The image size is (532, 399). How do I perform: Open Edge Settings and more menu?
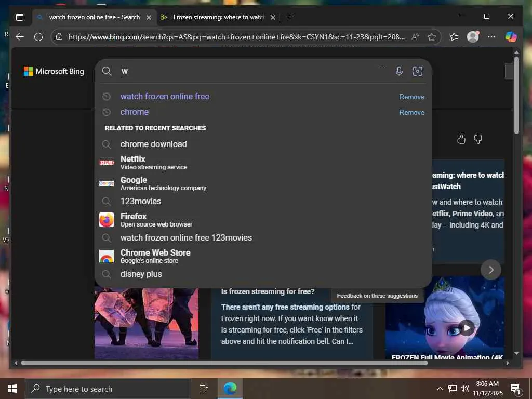pyautogui.click(x=491, y=37)
